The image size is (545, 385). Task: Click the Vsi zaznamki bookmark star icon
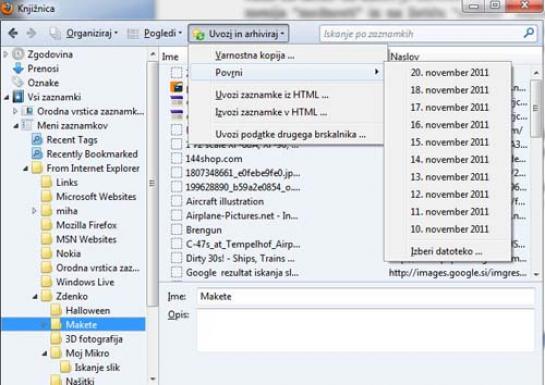18,97
